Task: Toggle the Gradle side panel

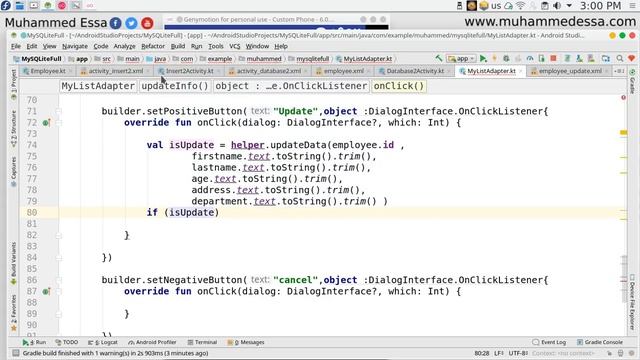Action: [632, 82]
